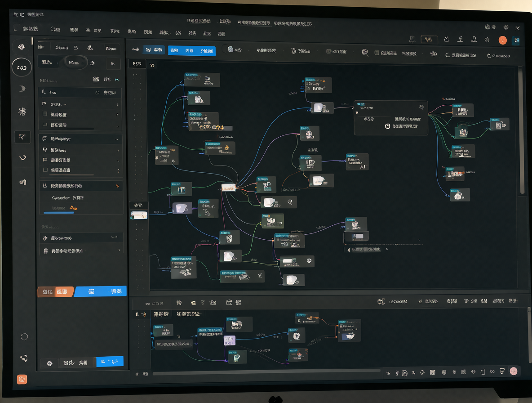The image size is (532, 403).
Task: Open the orange square icon at sidebar bottom
Action: point(22,379)
